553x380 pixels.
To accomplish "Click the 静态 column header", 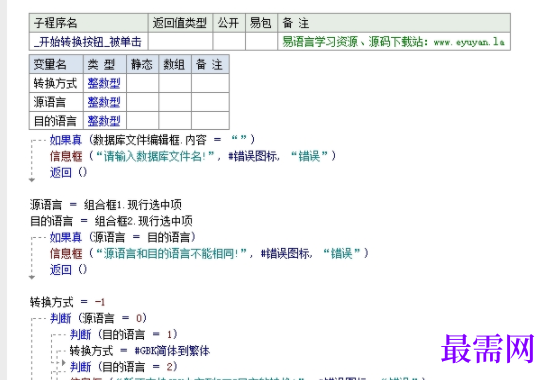I will pos(142,64).
